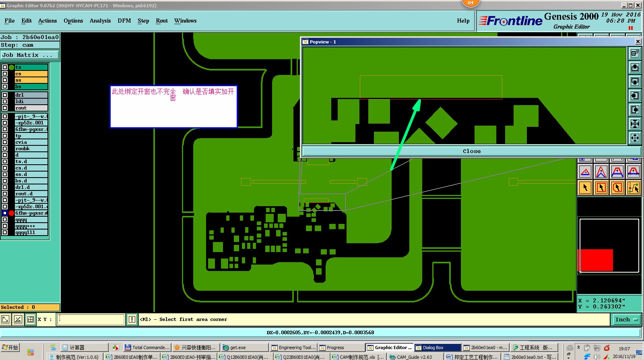Click the X Y coordinate input field
This screenshot has height=360, width=644.
pos(91,319)
